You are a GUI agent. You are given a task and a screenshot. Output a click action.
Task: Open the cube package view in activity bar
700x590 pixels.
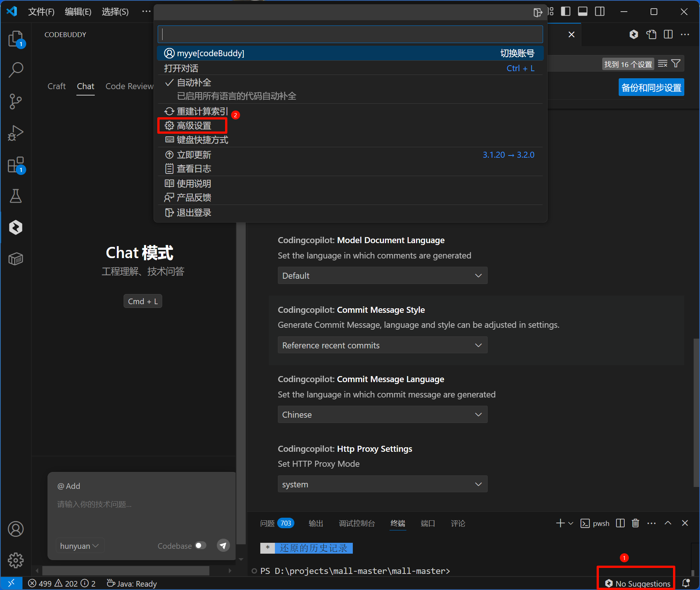click(16, 259)
